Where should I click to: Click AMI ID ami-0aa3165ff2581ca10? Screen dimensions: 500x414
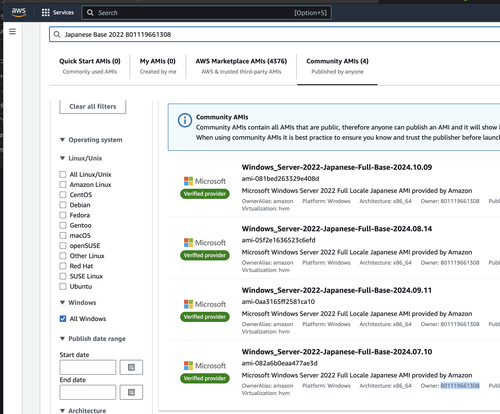pos(278,302)
